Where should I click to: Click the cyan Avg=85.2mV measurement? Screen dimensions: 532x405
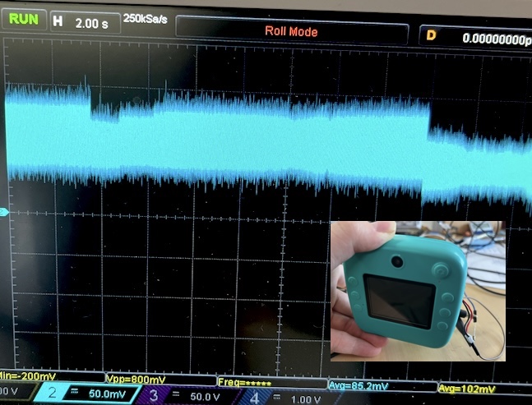(359, 385)
